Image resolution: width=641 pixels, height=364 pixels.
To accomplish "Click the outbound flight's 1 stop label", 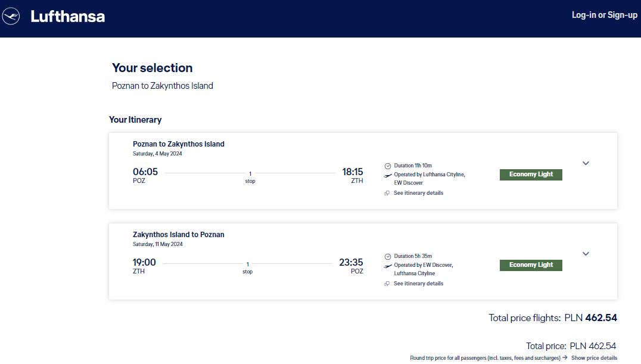I will [250, 178].
